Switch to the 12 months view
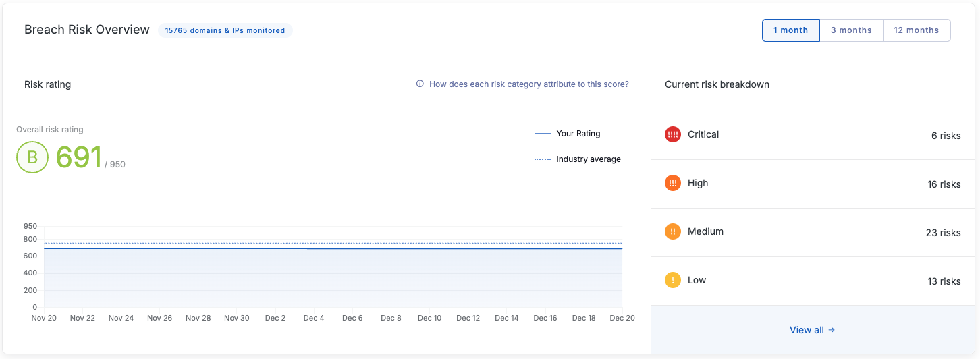The width and height of the screenshot is (980, 359). 916,30
